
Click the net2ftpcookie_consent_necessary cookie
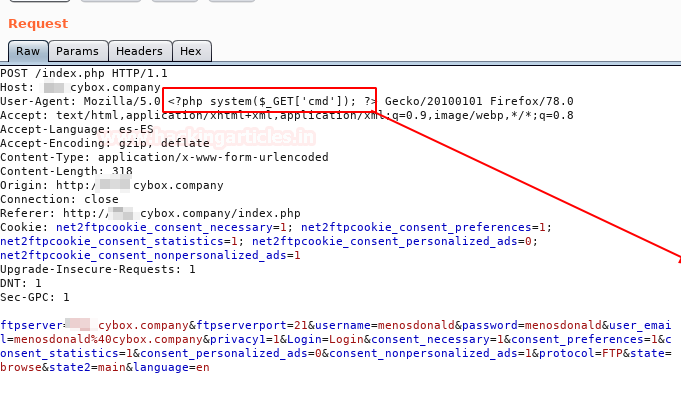(171, 228)
